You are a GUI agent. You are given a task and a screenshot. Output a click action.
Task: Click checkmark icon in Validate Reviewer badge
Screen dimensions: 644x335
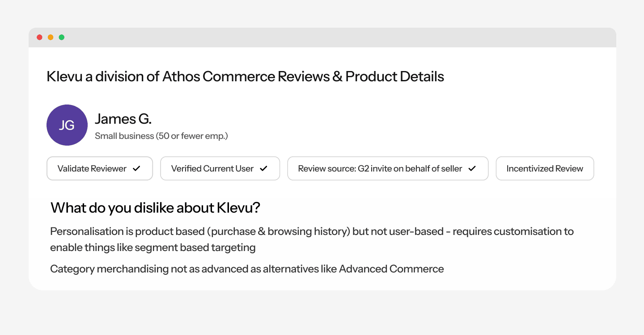pyautogui.click(x=137, y=168)
